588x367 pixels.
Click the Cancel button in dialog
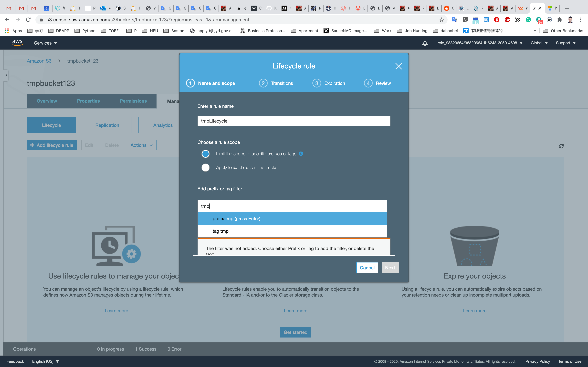367,268
